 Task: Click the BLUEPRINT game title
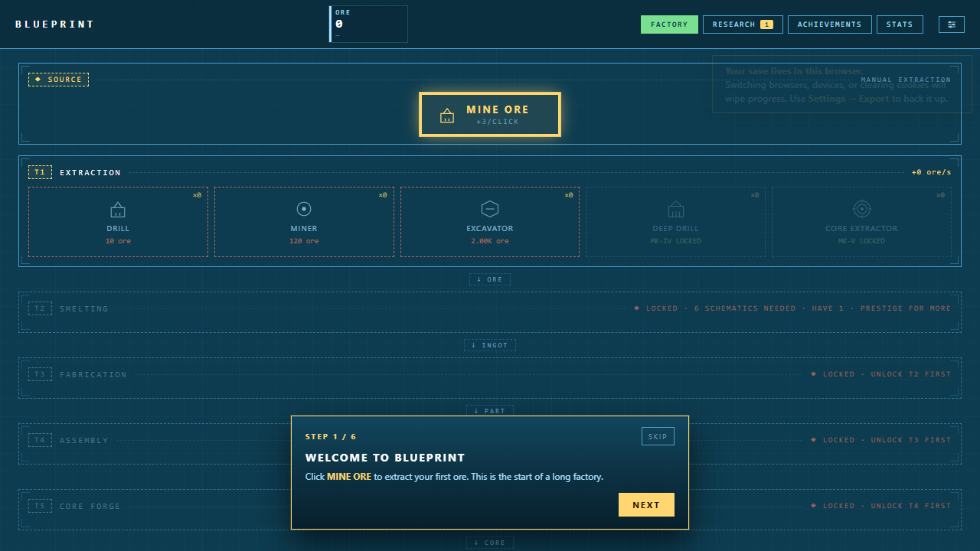(55, 24)
